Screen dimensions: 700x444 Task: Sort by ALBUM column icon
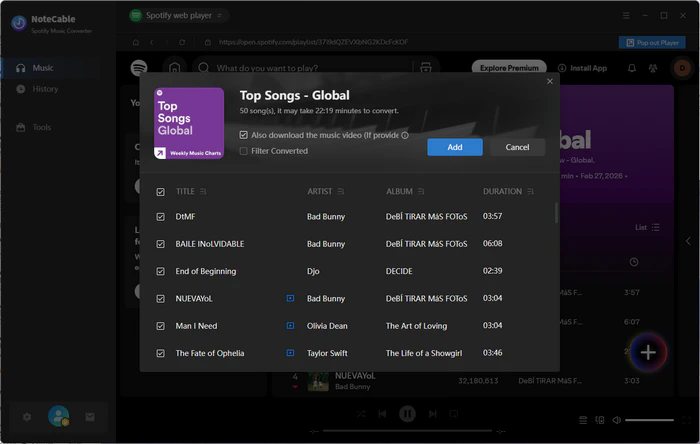[421, 191]
